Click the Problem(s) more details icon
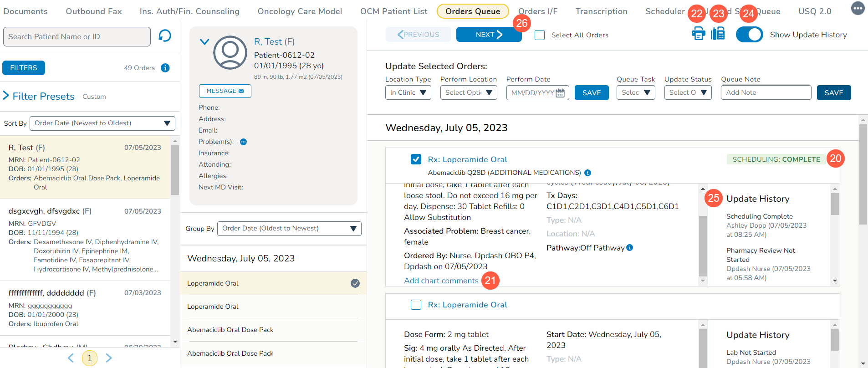Screen dimensions: 868x368 [x=243, y=142]
